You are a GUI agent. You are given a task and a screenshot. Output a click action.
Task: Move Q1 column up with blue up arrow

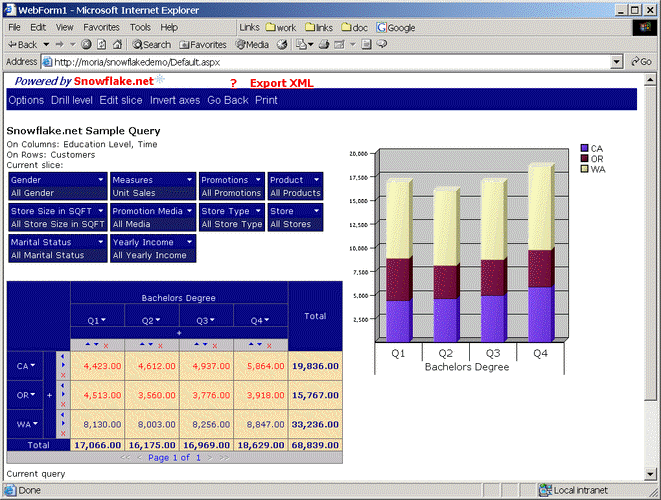(x=88, y=344)
